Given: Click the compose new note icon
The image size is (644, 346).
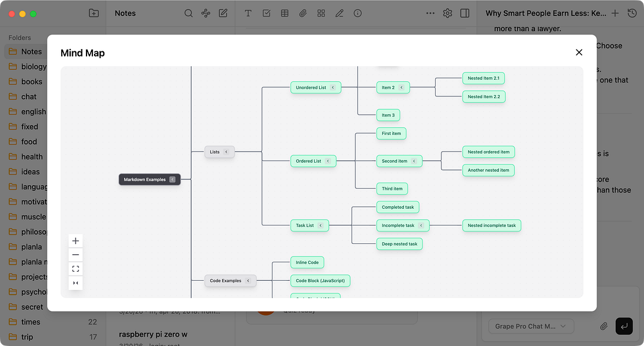Looking at the screenshot, I should (x=223, y=13).
